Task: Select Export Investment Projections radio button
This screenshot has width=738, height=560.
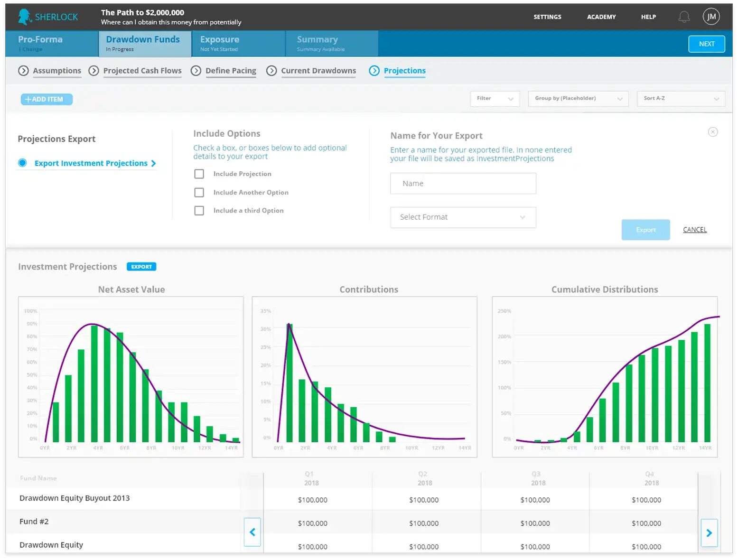Action: tap(22, 163)
